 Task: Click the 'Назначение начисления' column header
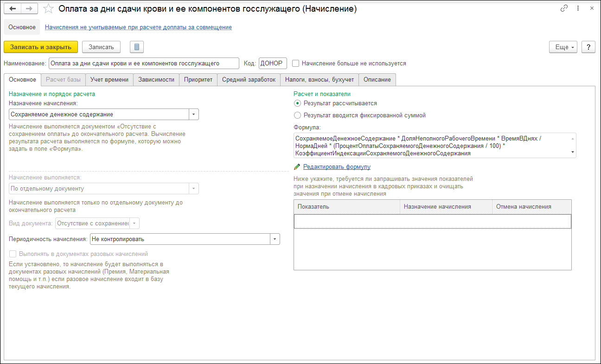click(446, 206)
